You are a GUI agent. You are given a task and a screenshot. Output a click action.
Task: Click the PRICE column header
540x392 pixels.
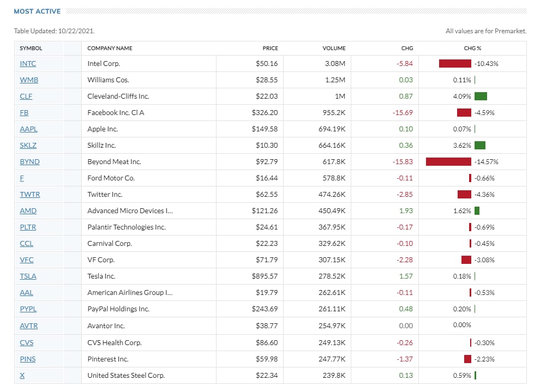click(271, 48)
